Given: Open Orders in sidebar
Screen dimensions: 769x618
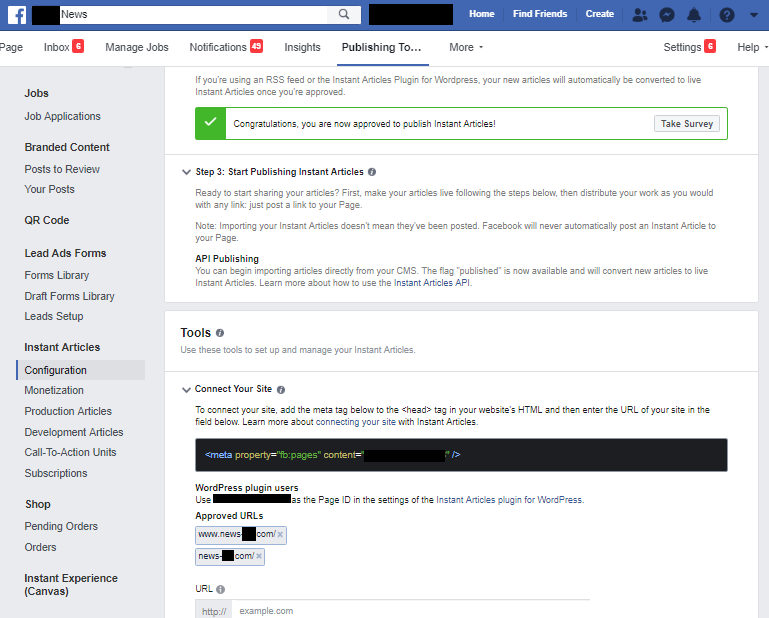Looking at the screenshot, I should click(40, 547).
